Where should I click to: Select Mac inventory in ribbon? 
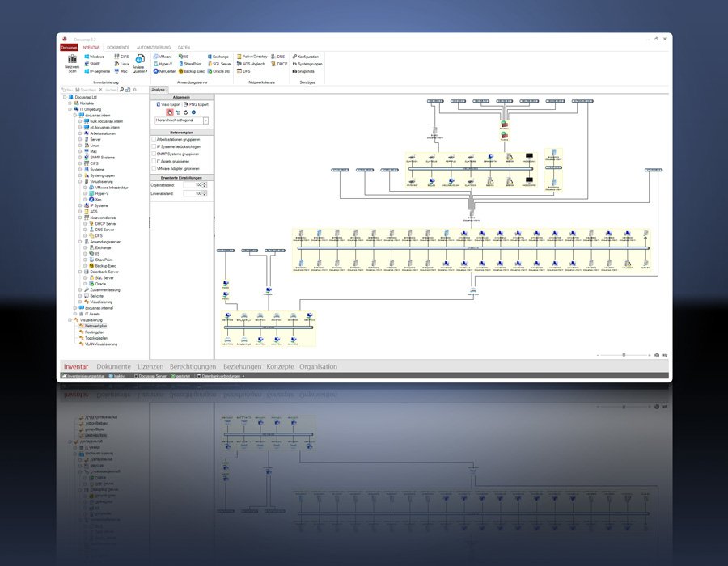coord(121,71)
